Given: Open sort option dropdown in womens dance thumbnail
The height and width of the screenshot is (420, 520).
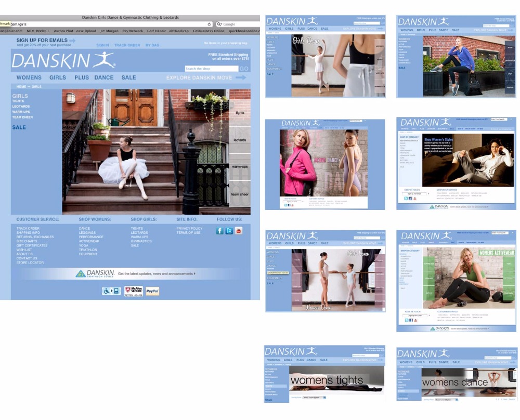Looking at the screenshot, I should tap(446, 400).
